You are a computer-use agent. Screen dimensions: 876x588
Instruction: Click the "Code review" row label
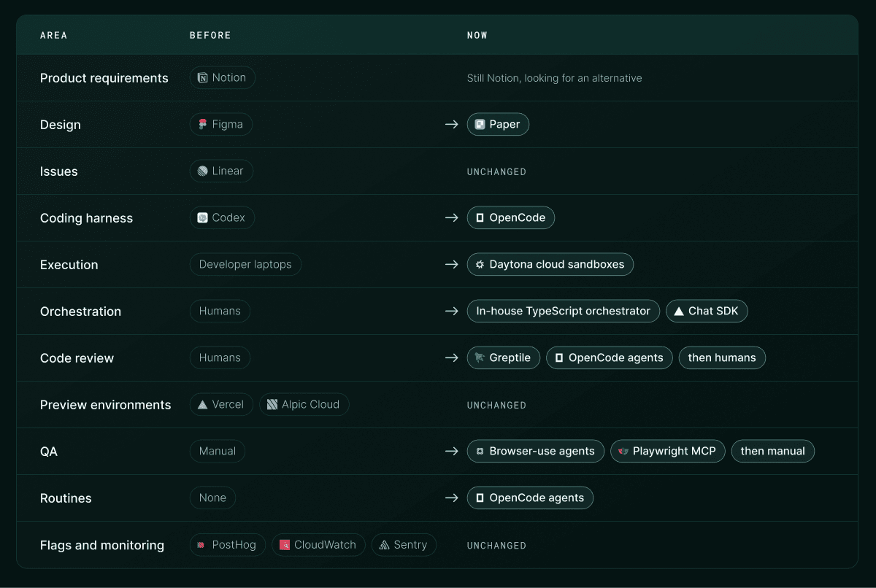(x=77, y=358)
